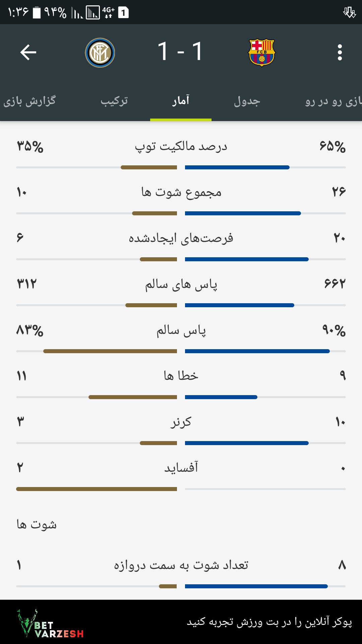Open the poker ad banner text
Screen dimensions: 362x644
point(269,622)
